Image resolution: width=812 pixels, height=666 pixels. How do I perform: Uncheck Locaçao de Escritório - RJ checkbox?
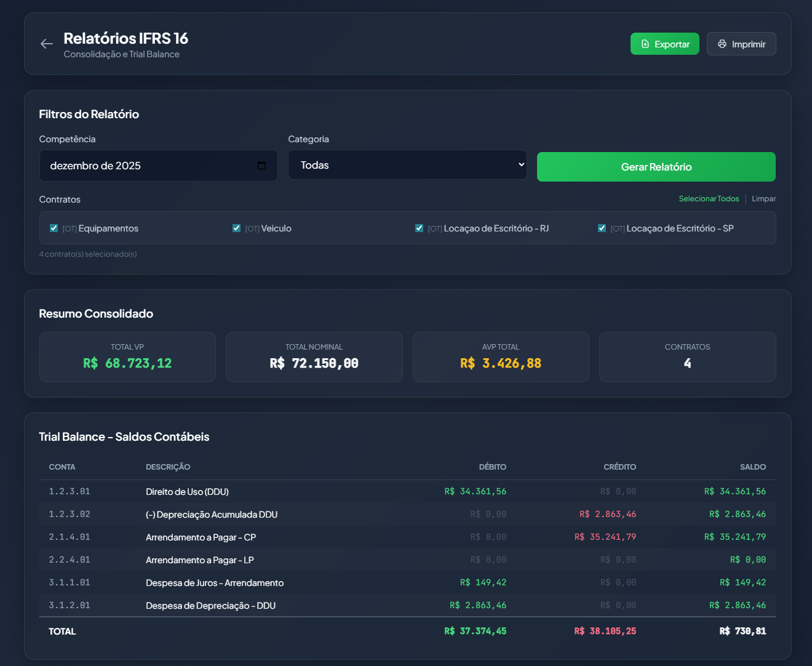(420, 228)
